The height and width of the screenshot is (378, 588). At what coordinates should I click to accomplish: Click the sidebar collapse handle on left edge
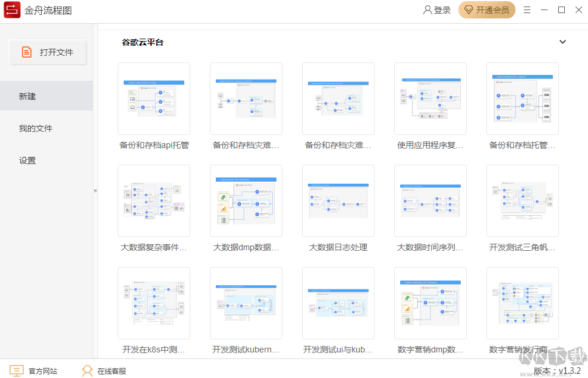tap(95, 190)
